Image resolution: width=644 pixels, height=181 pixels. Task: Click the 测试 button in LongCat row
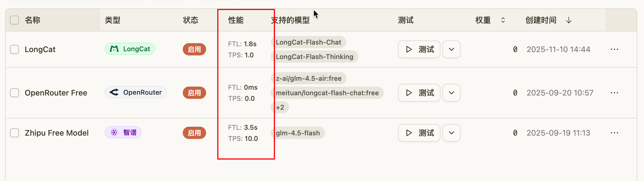419,49
